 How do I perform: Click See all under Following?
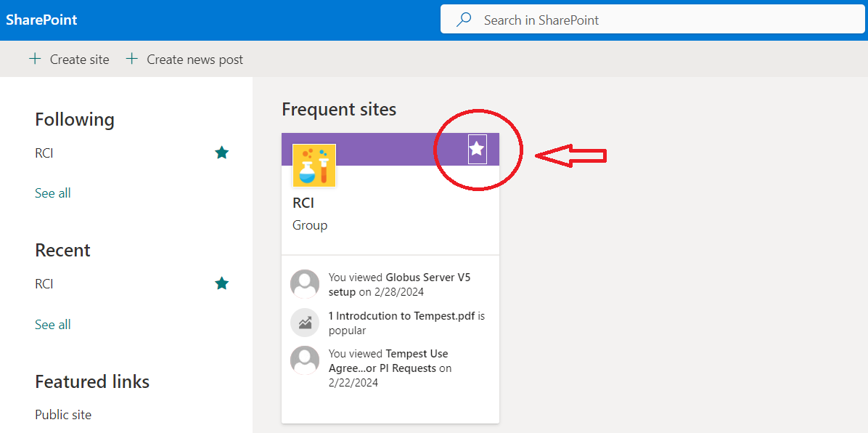coord(52,193)
